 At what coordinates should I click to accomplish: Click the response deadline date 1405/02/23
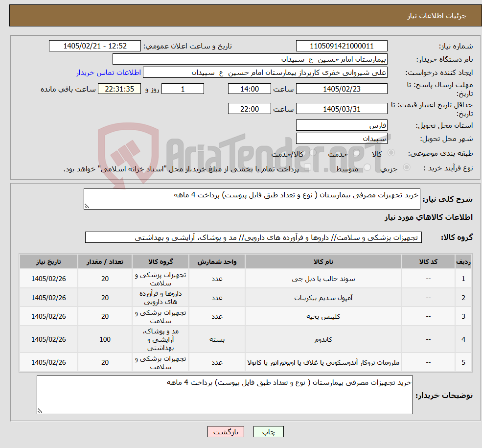pyautogui.click(x=342, y=89)
